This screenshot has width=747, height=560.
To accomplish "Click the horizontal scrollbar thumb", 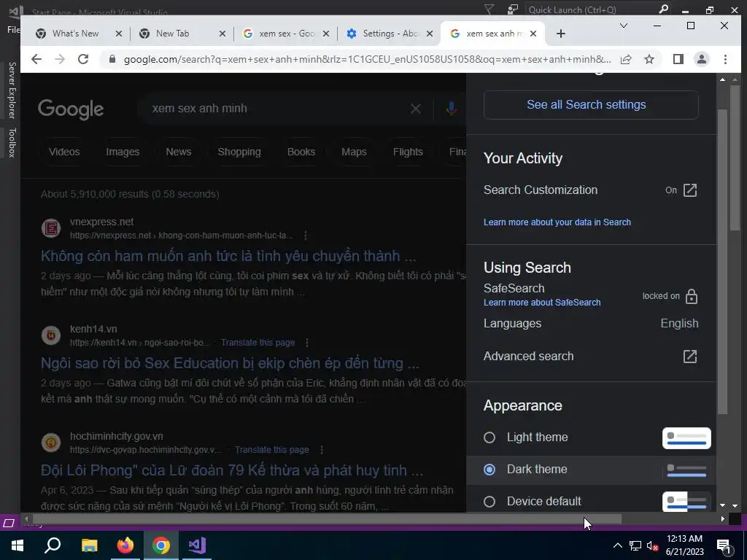I will pos(327,518).
